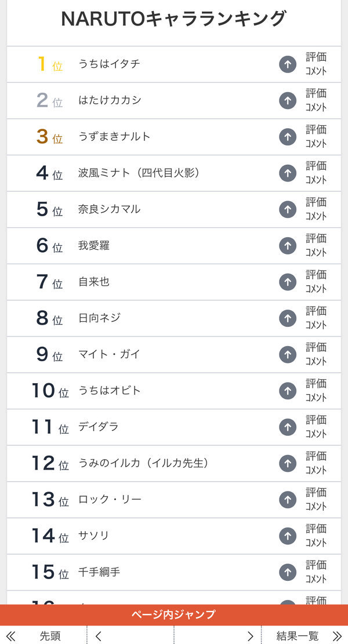Viewport: 348px width, 644px height.
Task: Open 評価コメント for 波風ミナト（四代目火影）
Action: tap(316, 173)
